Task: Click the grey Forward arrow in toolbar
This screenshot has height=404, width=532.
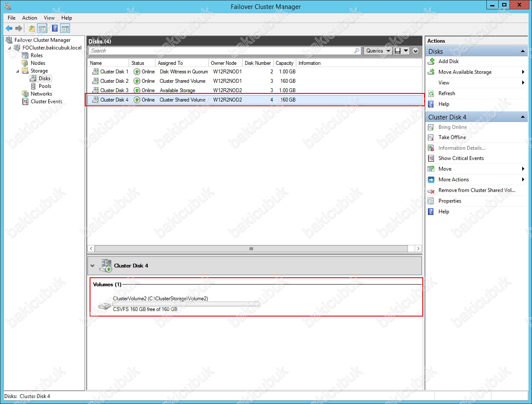Action: tap(19, 29)
